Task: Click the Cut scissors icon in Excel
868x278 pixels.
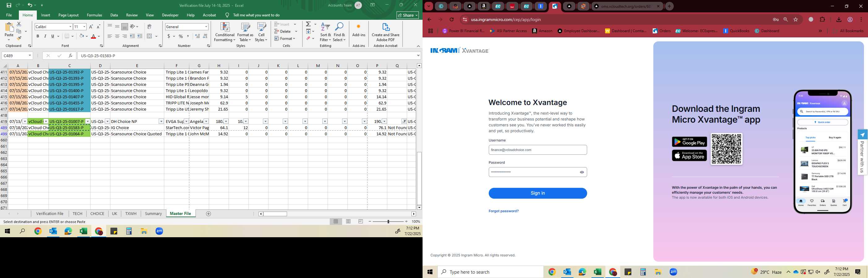Action: pos(19,24)
